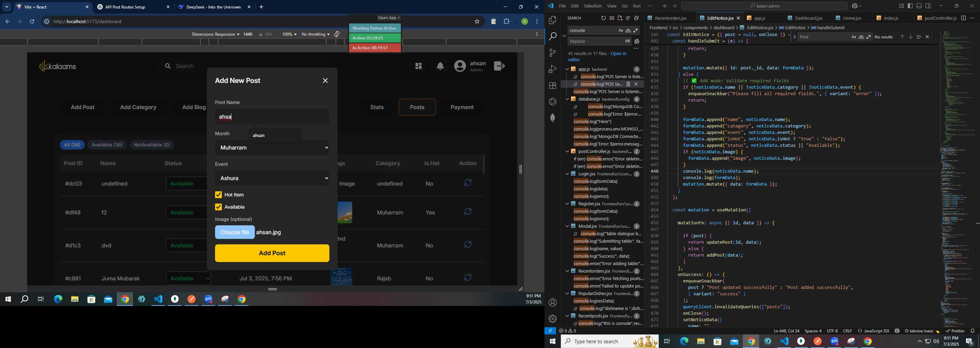Click the yellow Add Post button
980x348 pixels.
(272, 254)
